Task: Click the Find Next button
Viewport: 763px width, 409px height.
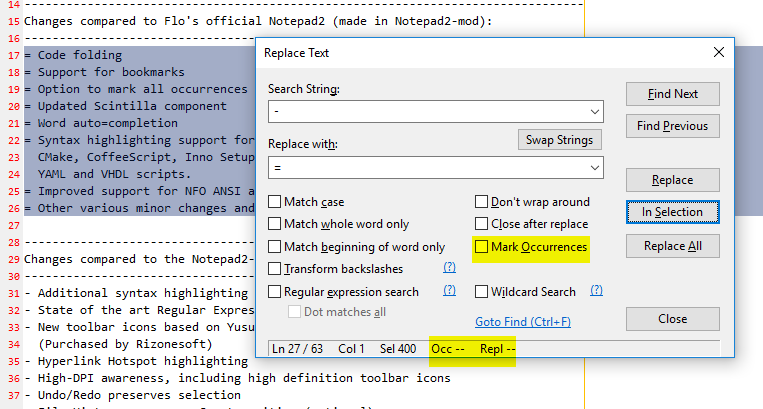Action: [x=672, y=94]
